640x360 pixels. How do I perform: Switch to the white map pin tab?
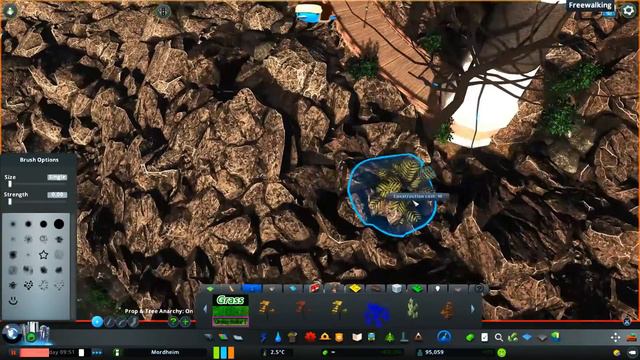point(438,289)
